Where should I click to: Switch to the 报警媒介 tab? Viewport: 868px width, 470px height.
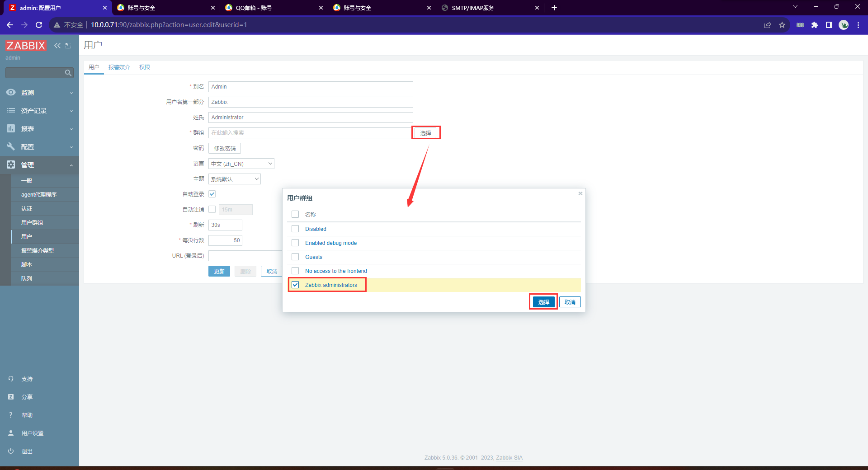(x=119, y=67)
